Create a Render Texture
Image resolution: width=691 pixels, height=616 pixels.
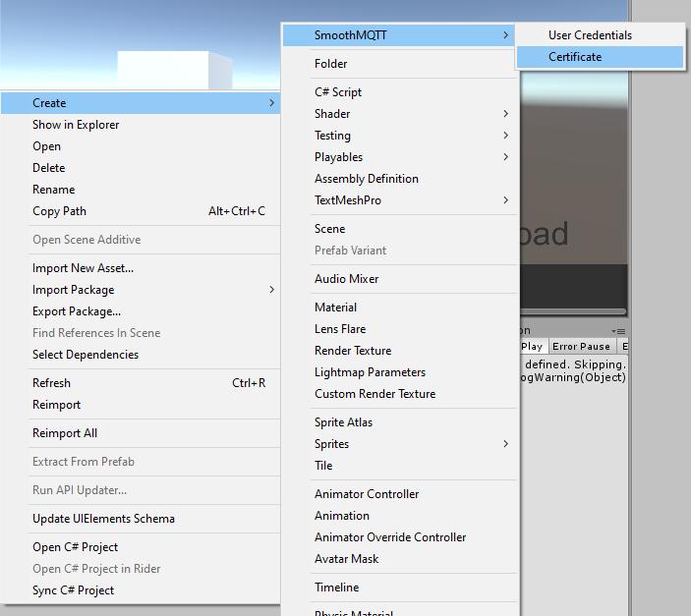click(399, 351)
